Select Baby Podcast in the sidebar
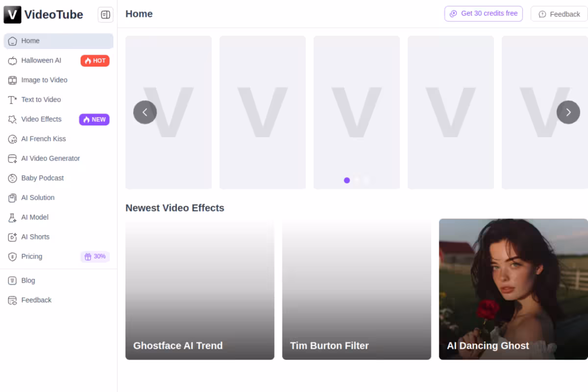Image resolution: width=588 pixels, height=392 pixels. tap(59, 178)
